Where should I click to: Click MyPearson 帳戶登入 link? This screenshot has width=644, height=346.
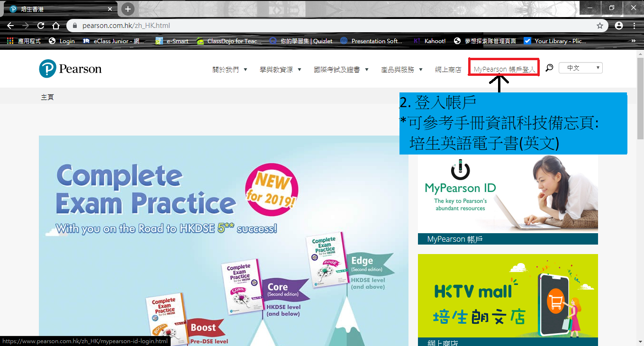(x=504, y=70)
